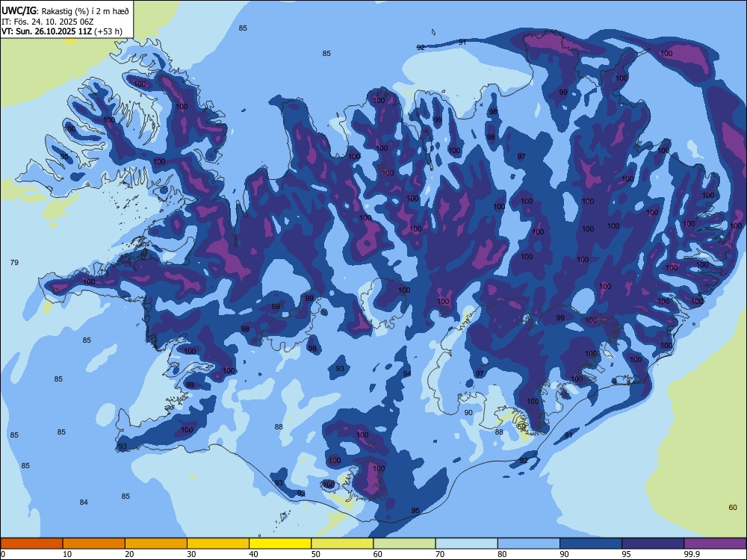
Task: Click the legend tick label '95' on the color bar
Action: [626, 554]
